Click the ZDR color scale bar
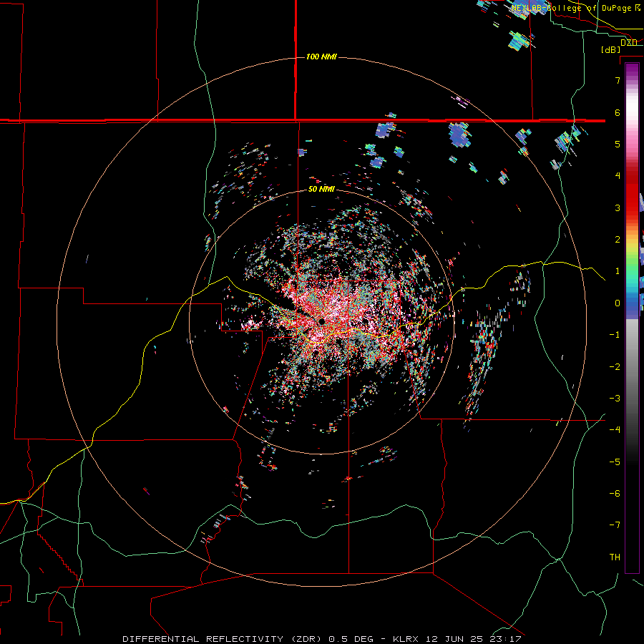 pos(632,318)
